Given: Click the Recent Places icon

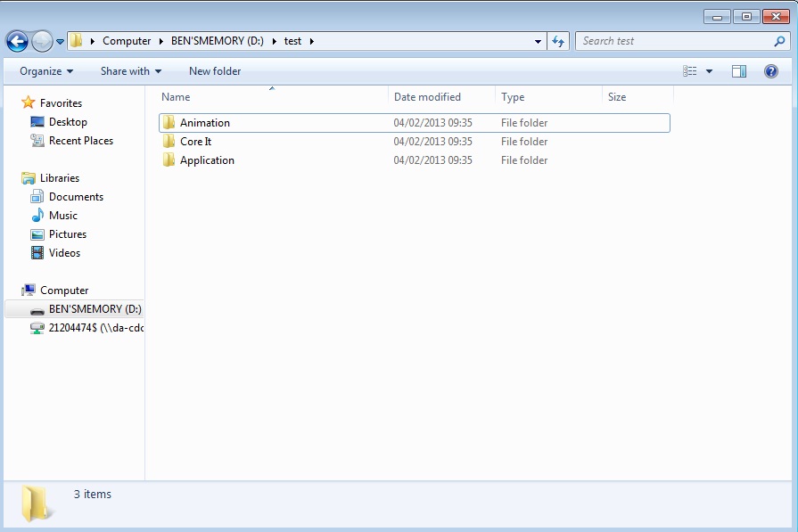Looking at the screenshot, I should 38,140.
